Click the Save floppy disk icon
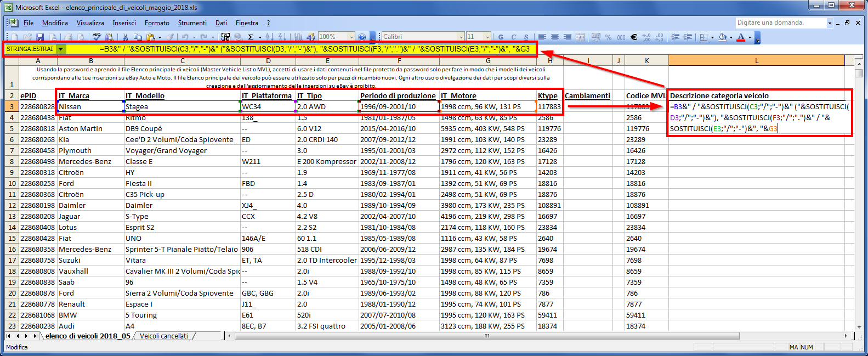Image resolution: width=868 pixels, height=356 pixels. tap(40, 37)
